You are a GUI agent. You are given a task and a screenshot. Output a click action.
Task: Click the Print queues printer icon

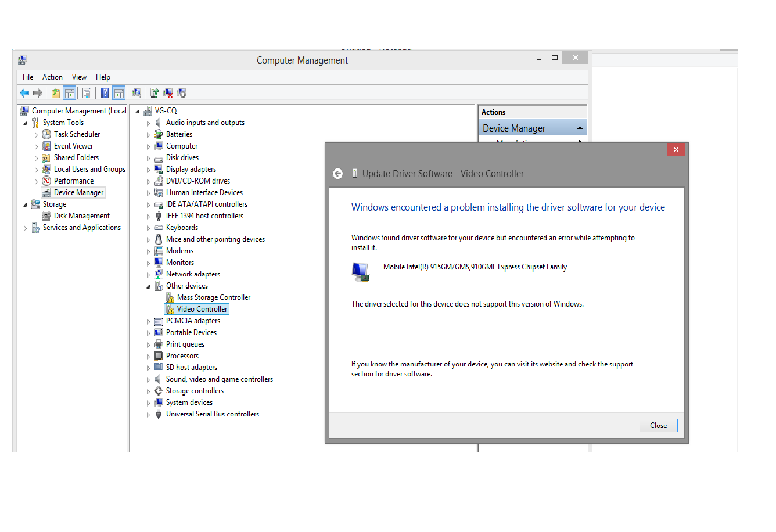pos(158,344)
